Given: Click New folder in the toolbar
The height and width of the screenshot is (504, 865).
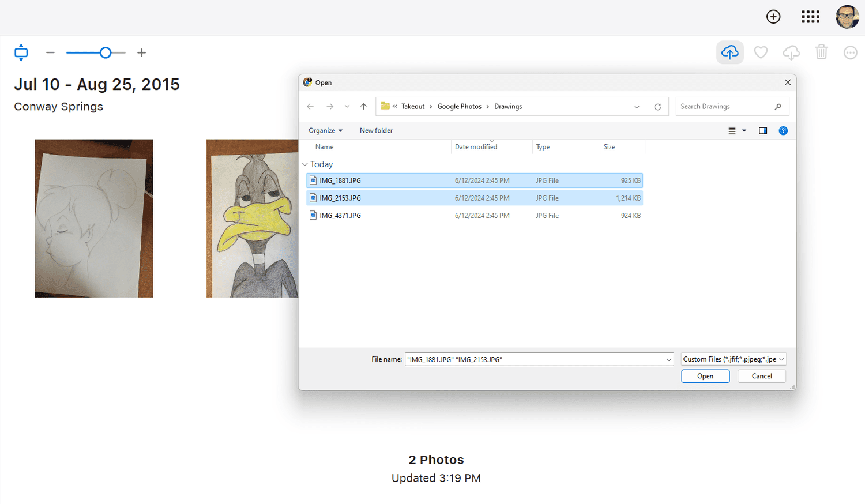Looking at the screenshot, I should tap(376, 131).
